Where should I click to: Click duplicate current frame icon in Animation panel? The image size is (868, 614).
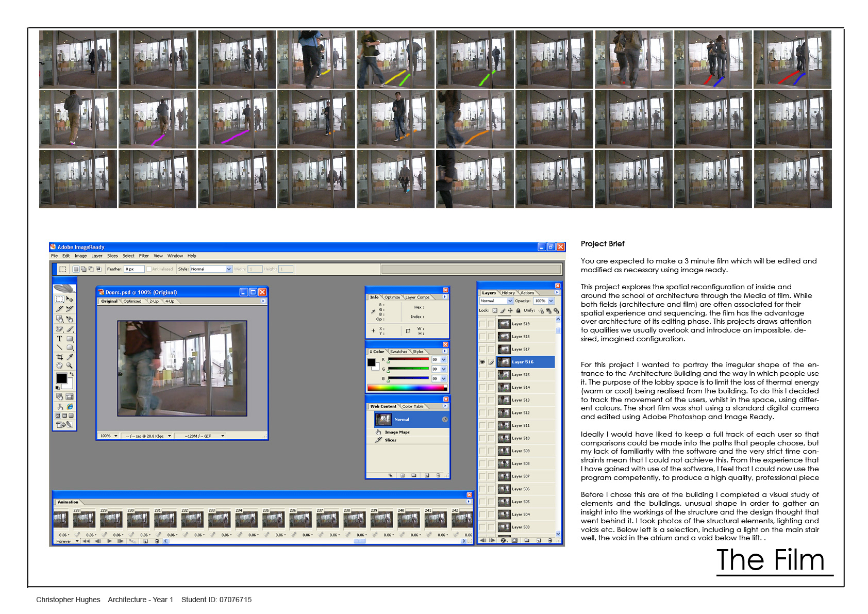[145, 541]
